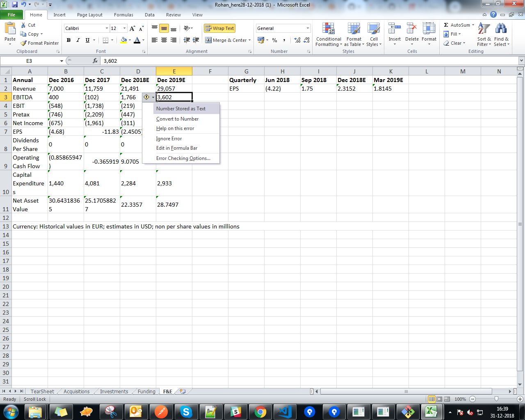The height and width of the screenshot is (420, 525).
Task: Apply the Font Color button
Action: [137, 40]
